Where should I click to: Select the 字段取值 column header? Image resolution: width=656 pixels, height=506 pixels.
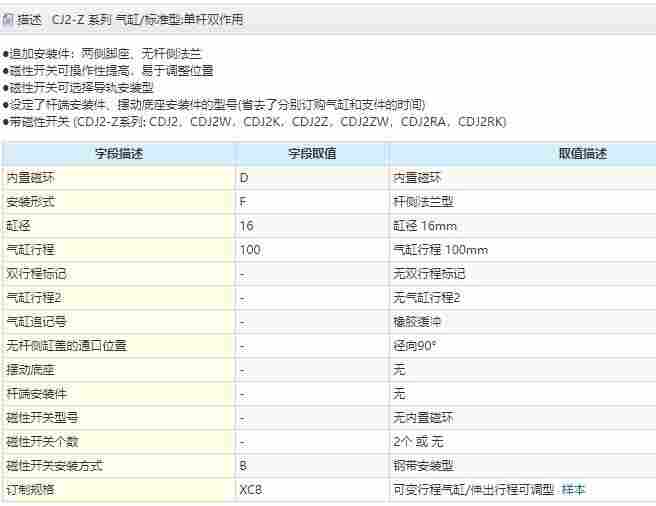[312, 154]
